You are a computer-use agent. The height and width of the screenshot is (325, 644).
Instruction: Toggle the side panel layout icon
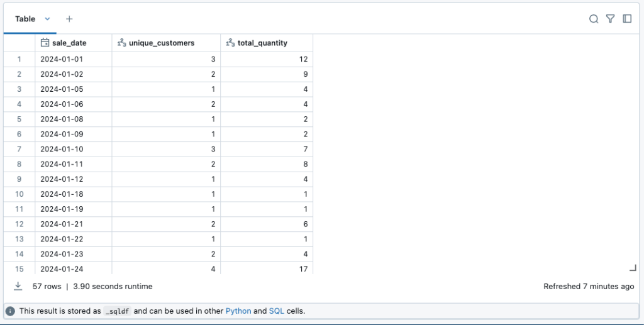[x=627, y=19]
